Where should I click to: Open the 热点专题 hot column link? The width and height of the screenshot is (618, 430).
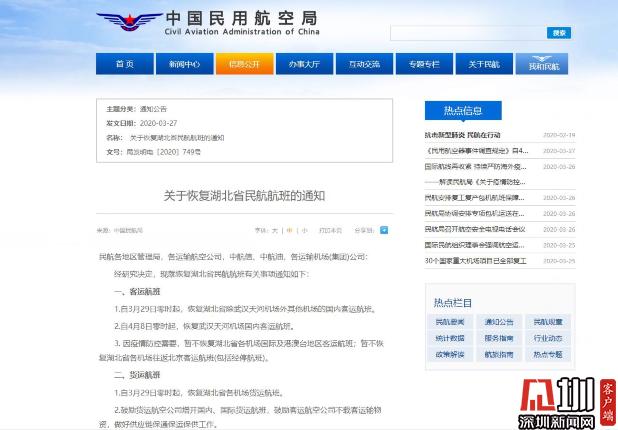pyautogui.click(x=548, y=354)
